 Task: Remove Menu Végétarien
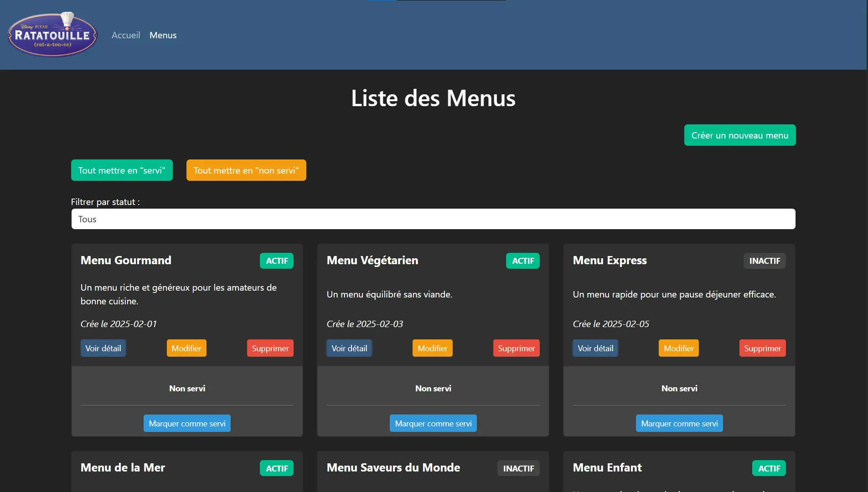coord(517,348)
